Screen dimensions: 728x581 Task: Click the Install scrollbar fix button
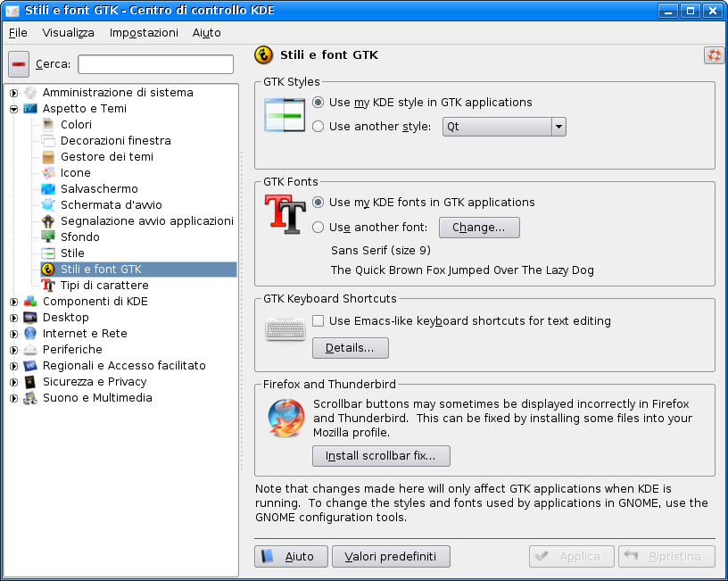point(381,456)
